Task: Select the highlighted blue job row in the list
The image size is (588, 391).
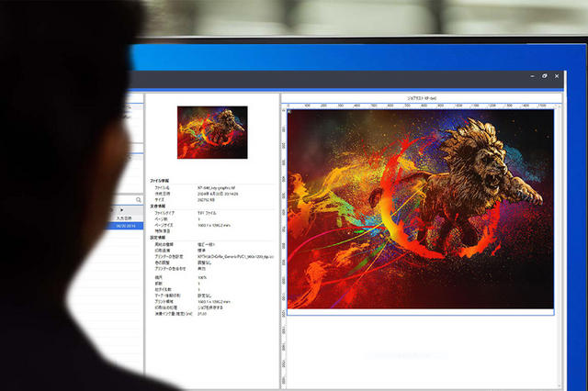Action: coord(124,226)
